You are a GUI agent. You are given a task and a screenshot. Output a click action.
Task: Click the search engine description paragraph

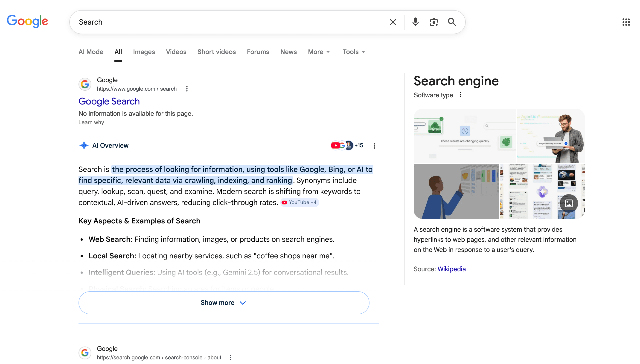pyautogui.click(x=495, y=240)
